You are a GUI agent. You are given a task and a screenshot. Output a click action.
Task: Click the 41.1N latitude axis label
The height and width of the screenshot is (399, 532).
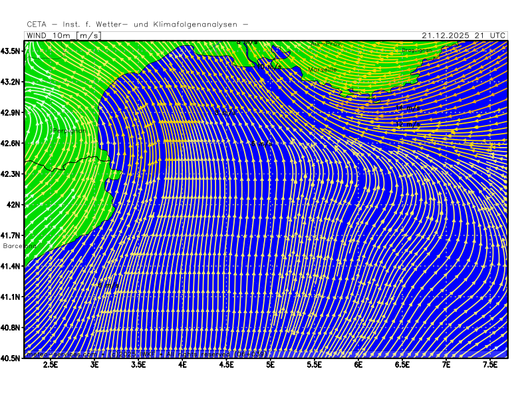point(13,297)
